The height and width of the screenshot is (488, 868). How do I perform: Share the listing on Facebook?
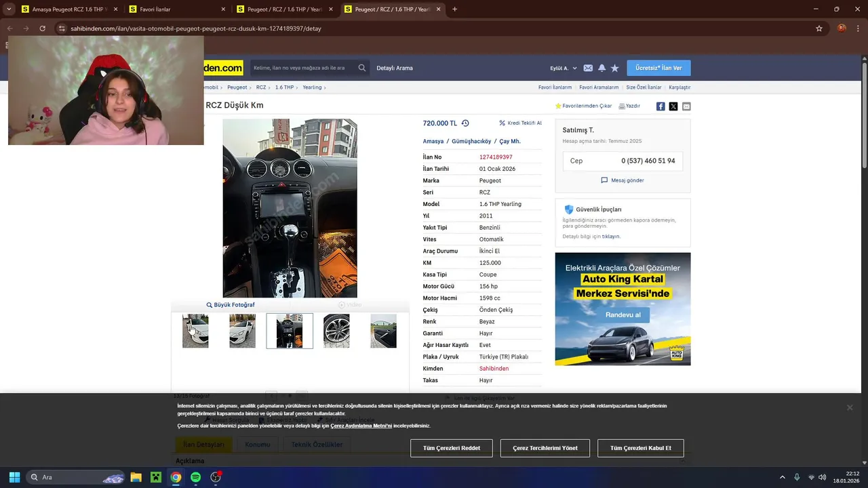[x=660, y=106]
